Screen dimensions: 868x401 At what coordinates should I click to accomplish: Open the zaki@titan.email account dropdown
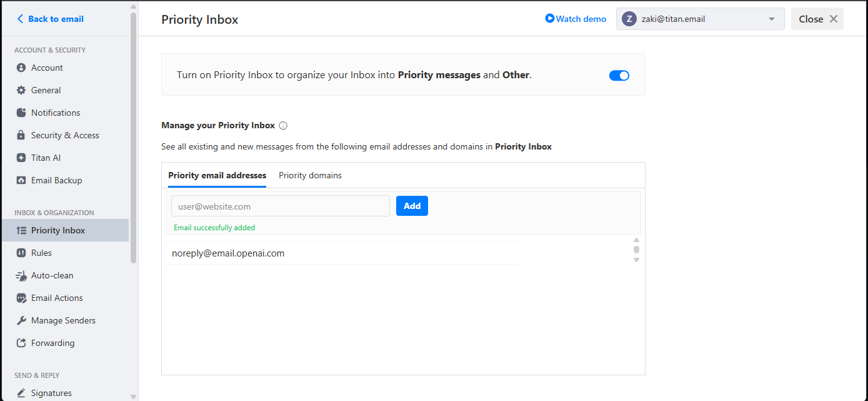(x=701, y=19)
